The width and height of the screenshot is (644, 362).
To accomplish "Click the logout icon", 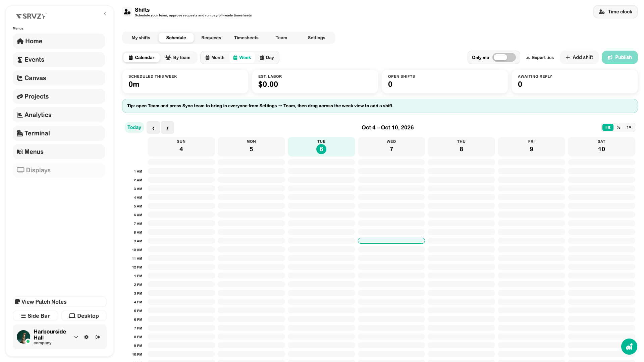I will (98, 337).
